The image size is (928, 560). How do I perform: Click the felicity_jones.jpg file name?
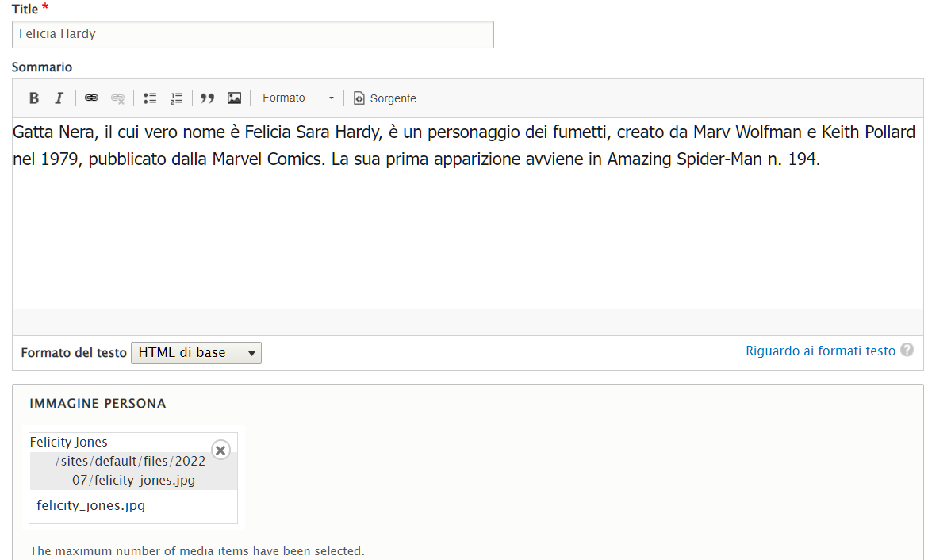click(x=91, y=505)
